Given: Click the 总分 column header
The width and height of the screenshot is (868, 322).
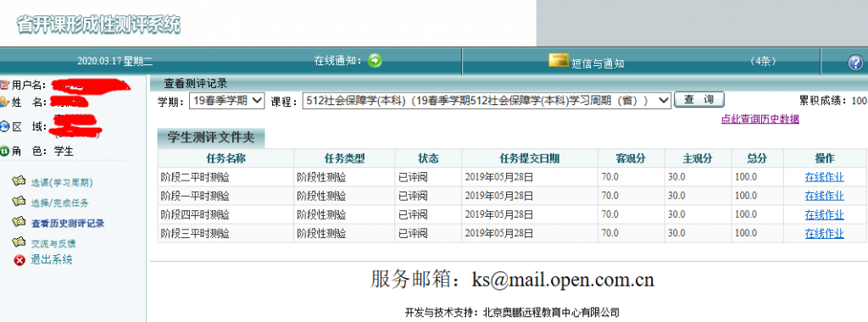Looking at the screenshot, I should [758, 158].
